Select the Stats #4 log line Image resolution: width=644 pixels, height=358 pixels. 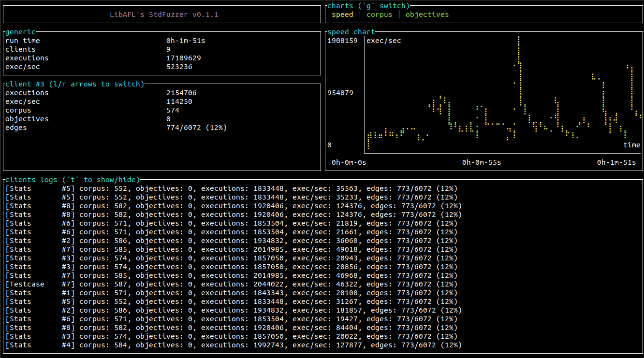coord(234,345)
